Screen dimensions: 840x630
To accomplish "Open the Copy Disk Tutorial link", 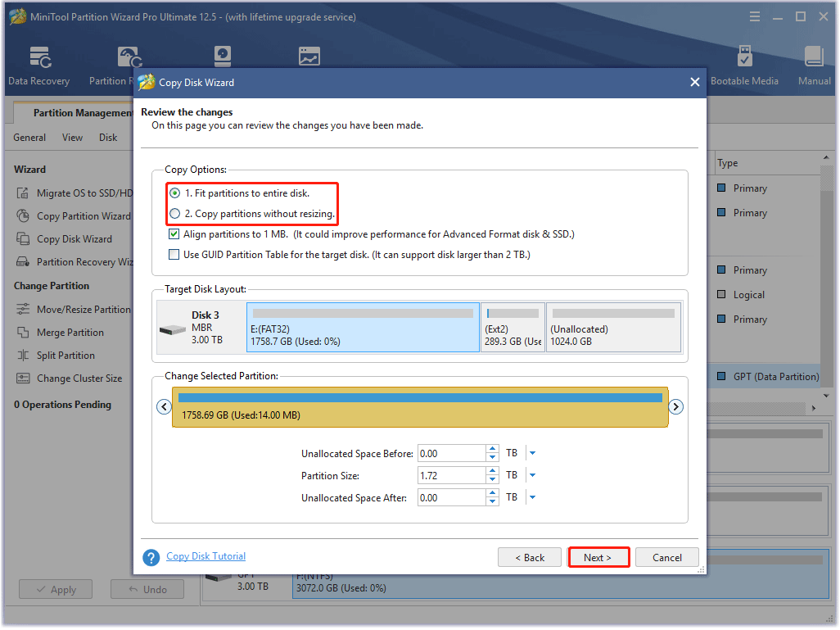I will (x=205, y=555).
